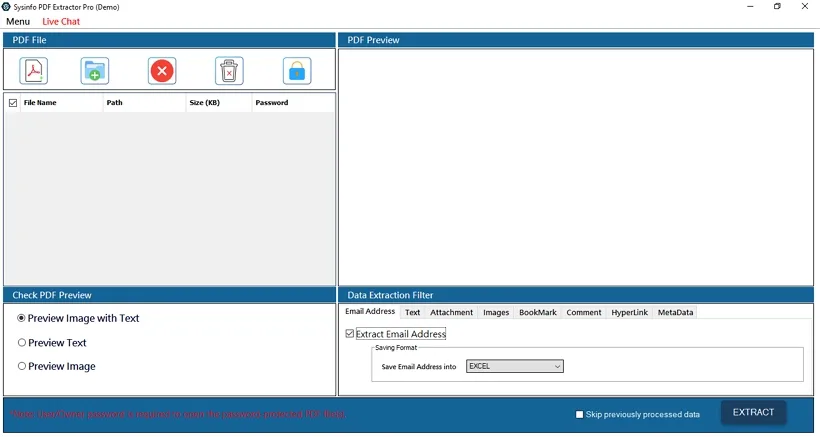Click the Password column header
This screenshot has height=437, width=820.
point(293,103)
